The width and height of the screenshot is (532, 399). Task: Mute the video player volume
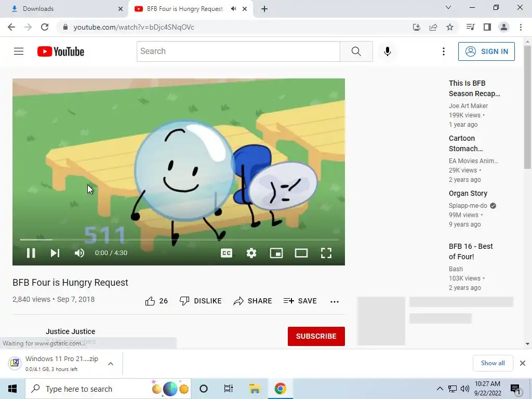click(x=79, y=253)
